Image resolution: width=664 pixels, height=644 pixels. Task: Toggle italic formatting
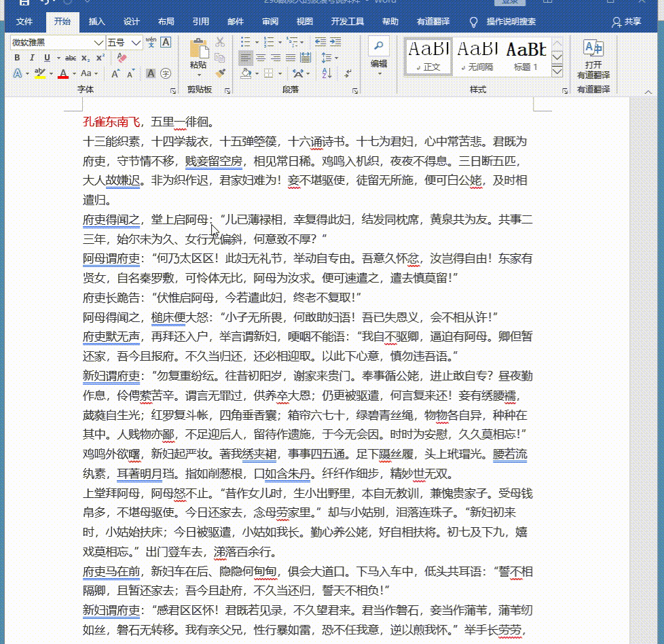(x=32, y=58)
